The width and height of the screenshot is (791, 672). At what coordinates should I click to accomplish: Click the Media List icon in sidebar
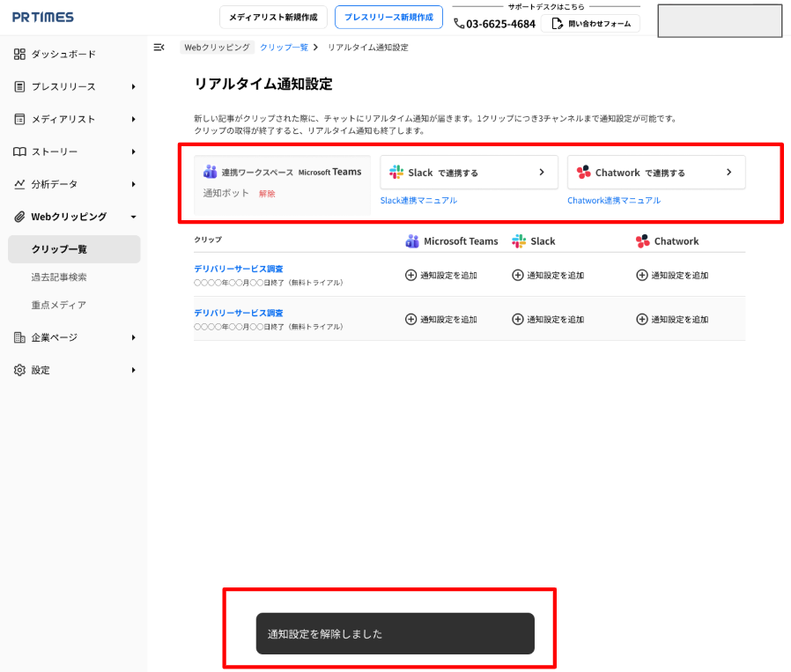point(19,119)
